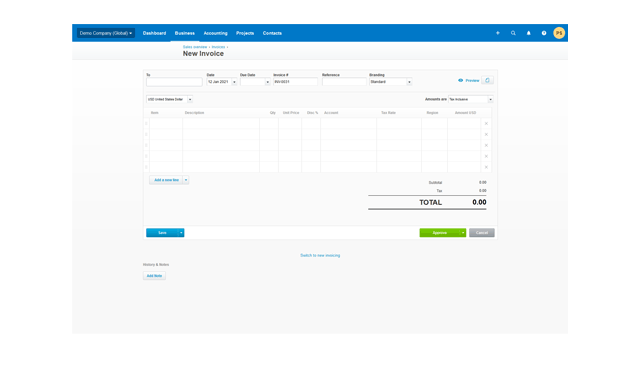Click the grey Cancel button
640x376 pixels.
(x=482, y=233)
